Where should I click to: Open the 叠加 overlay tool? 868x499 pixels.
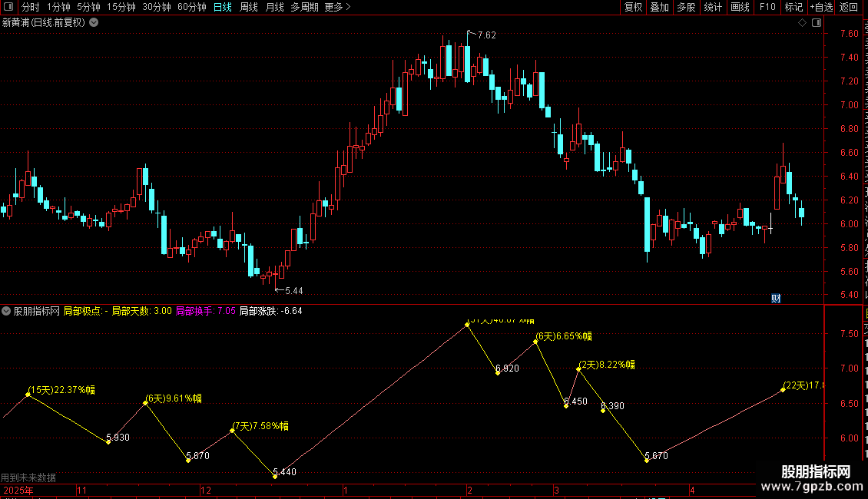click(659, 7)
